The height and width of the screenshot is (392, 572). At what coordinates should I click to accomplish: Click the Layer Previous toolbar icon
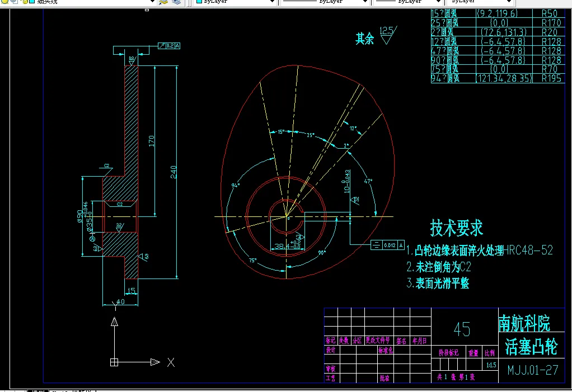[x=163, y=2]
